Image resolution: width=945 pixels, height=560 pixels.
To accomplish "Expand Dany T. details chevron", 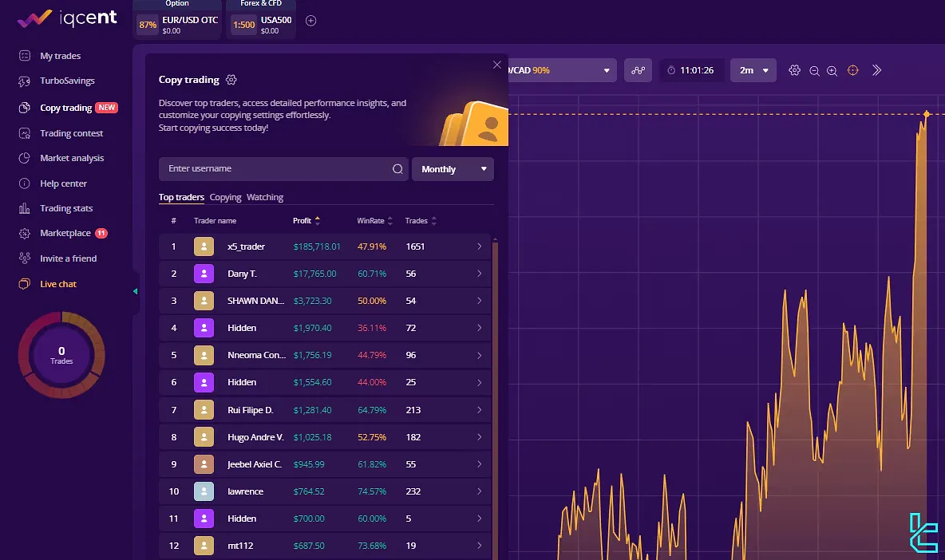I will 480,274.
